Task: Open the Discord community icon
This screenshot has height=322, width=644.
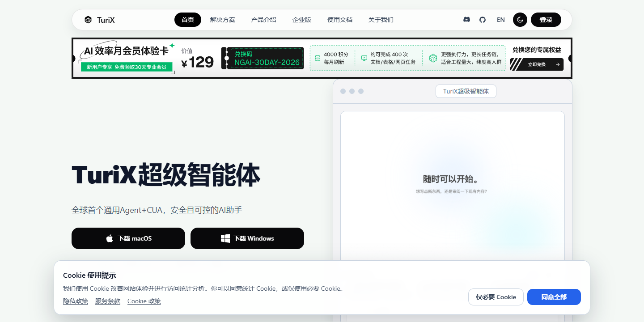Action: [x=466, y=20]
